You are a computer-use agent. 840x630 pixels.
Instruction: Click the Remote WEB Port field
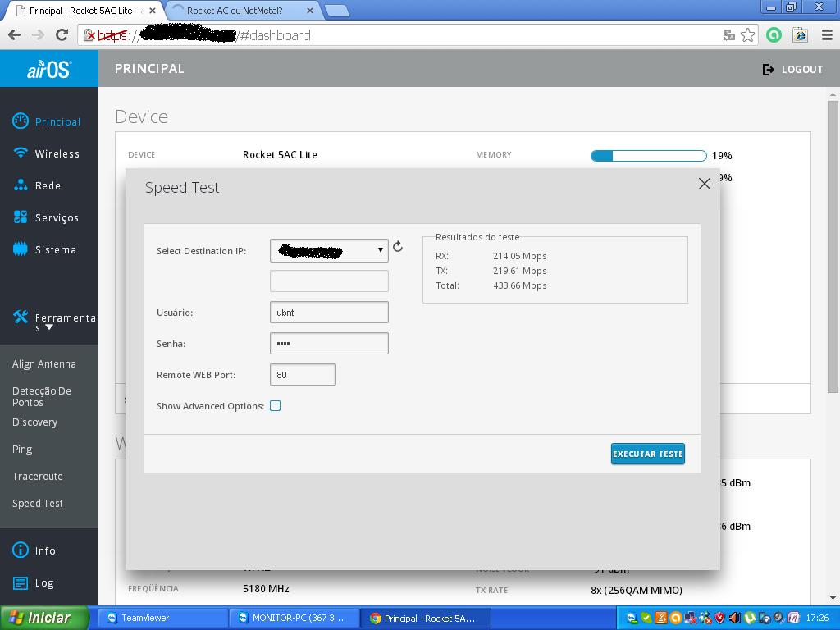pos(303,374)
